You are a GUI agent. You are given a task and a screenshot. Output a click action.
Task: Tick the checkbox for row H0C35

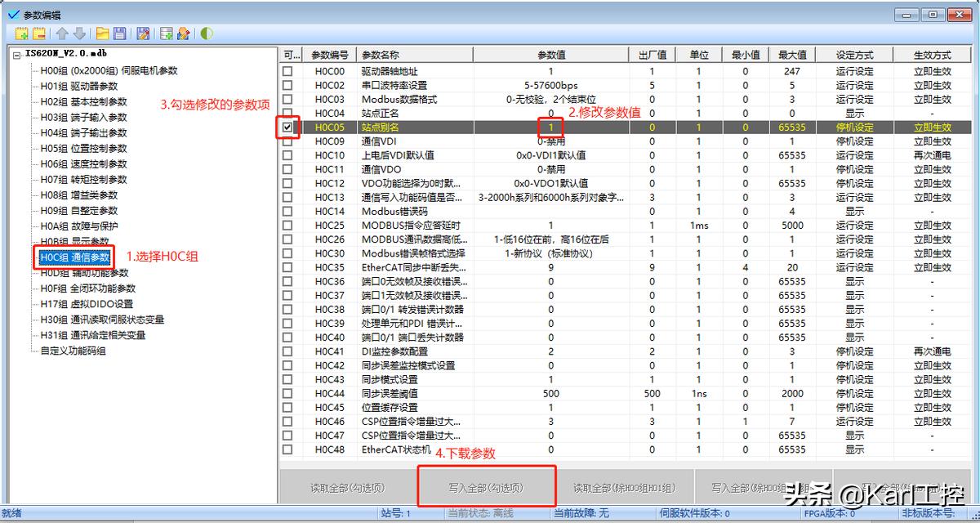coord(287,267)
